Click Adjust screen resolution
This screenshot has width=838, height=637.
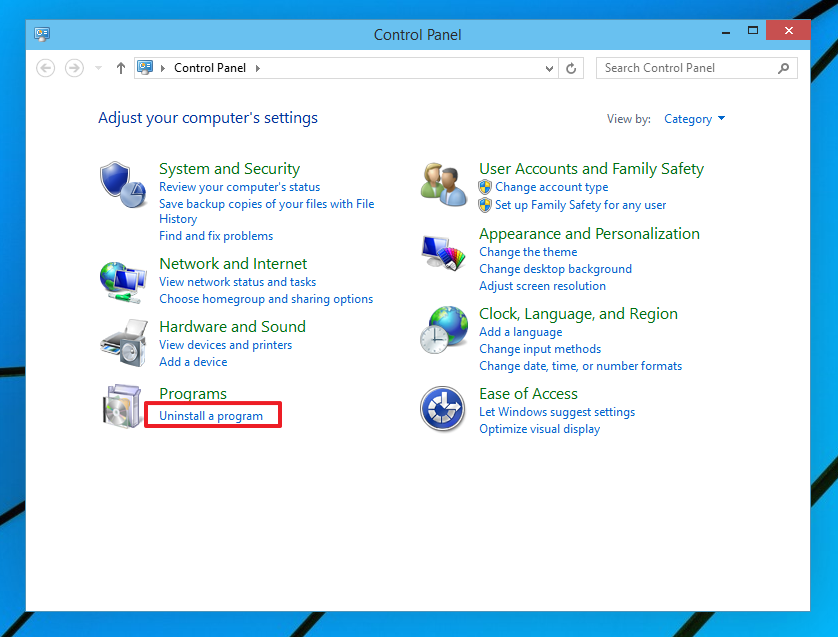pyautogui.click(x=542, y=286)
